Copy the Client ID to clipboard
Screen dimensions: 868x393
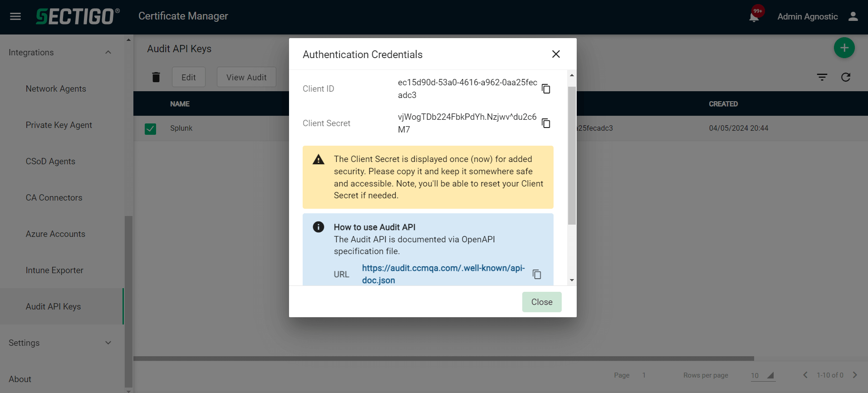coord(546,88)
